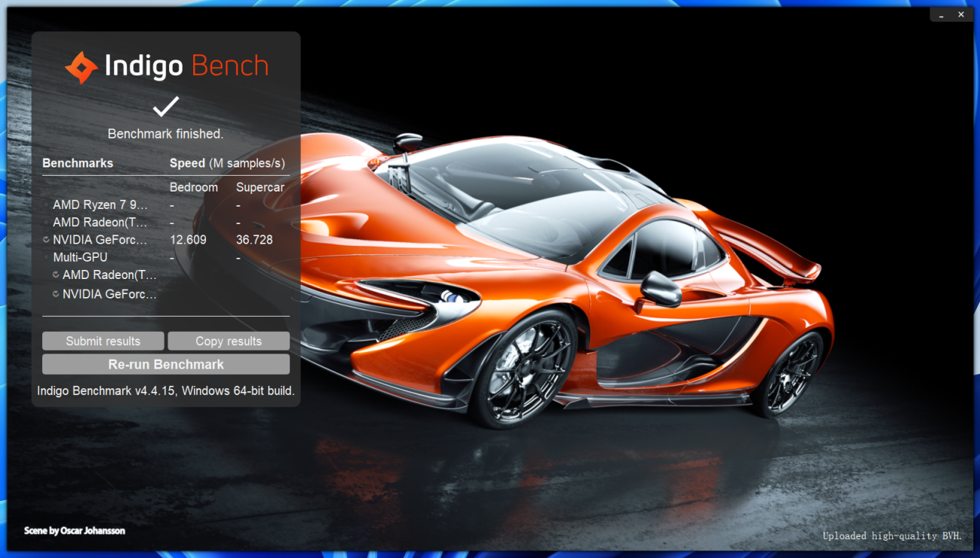Image resolution: width=980 pixels, height=558 pixels.
Task: Click the Supercar column header
Action: click(260, 187)
